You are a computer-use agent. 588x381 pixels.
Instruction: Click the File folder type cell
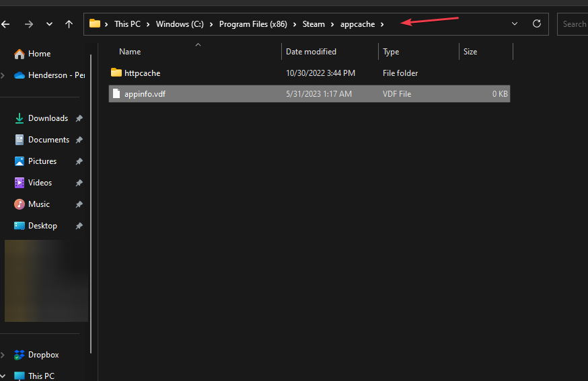(400, 73)
